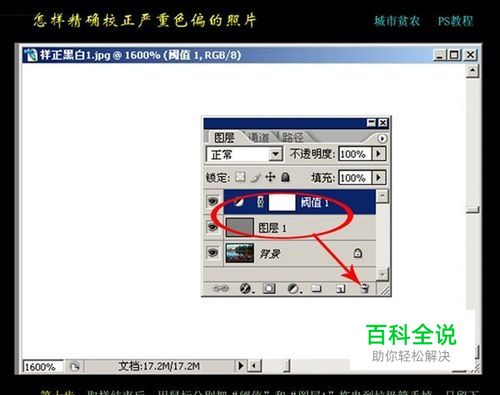The width and height of the screenshot is (500, 395).
Task: Switch to the 通道 tab
Action: pyautogui.click(x=259, y=137)
